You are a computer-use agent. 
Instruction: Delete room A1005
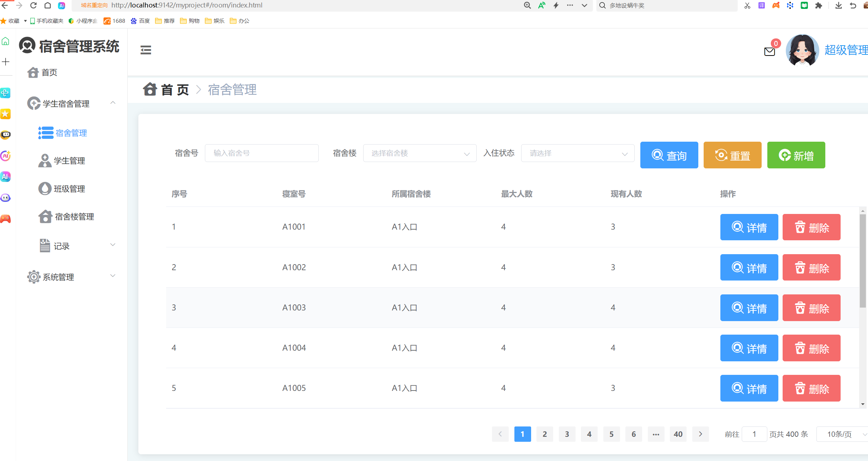click(811, 388)
